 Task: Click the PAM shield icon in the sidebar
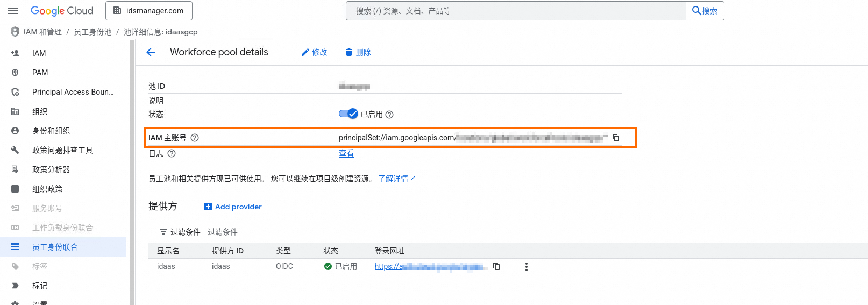15,73
